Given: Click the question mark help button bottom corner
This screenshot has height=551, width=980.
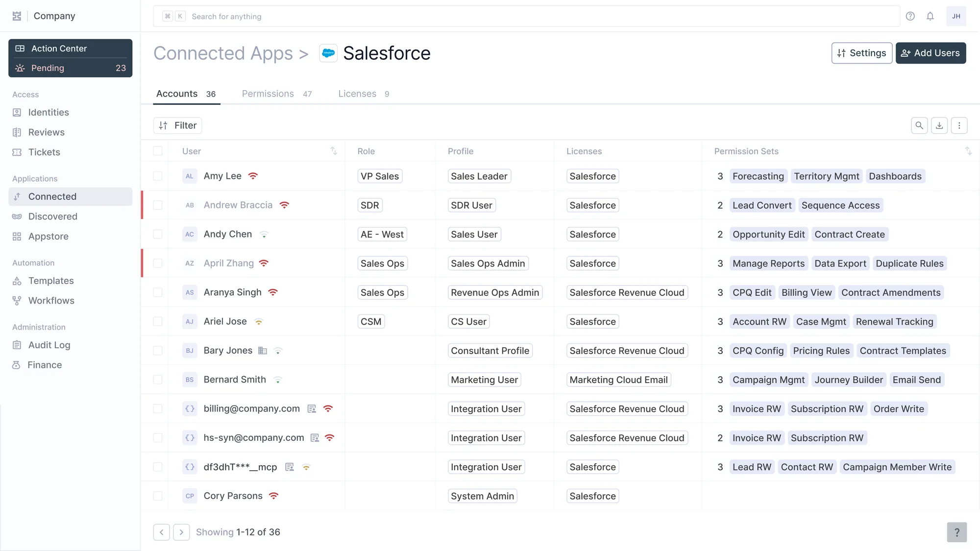Looking at the screenshot, I should [x=956, y=532].
